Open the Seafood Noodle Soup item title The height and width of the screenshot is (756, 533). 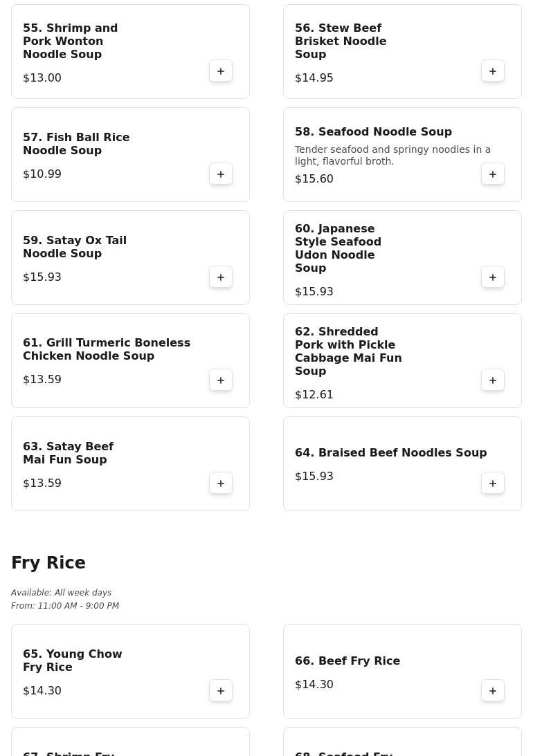pyautogui.click(x=373, y=131)
